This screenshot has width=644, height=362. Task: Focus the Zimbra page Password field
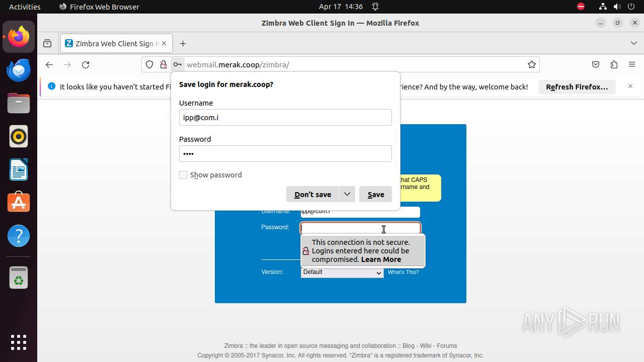click(360, 228)
